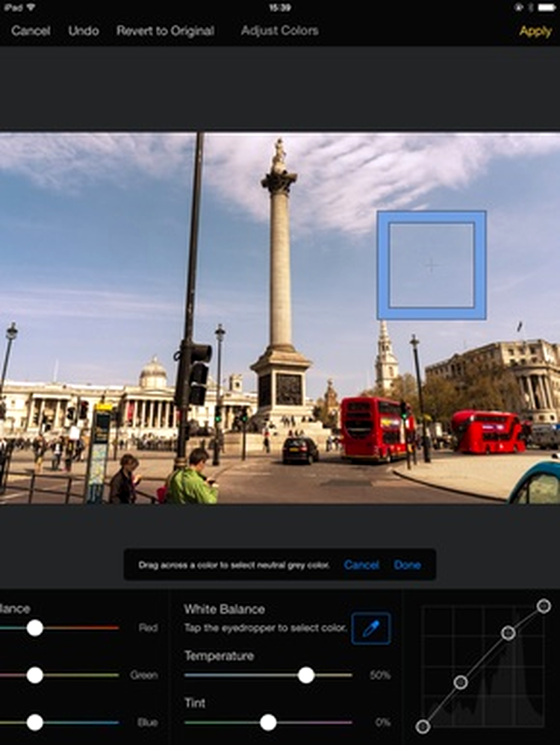Tap the yellow Apply button

[x=535, y=31]
